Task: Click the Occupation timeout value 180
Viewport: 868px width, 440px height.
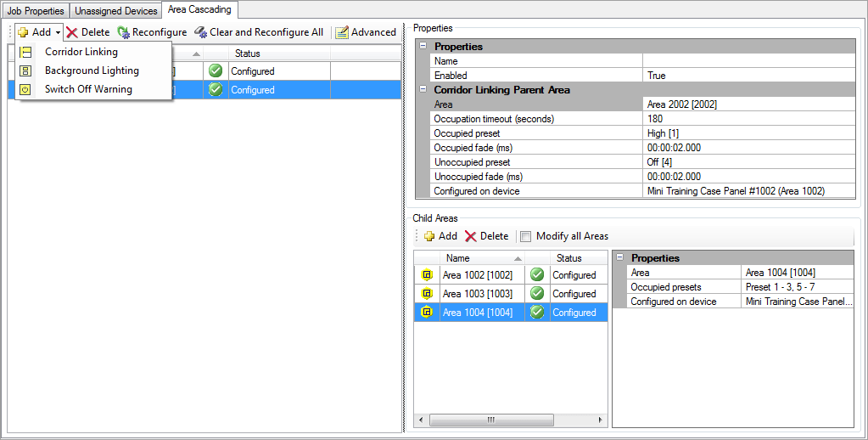Action: (749, 119)
